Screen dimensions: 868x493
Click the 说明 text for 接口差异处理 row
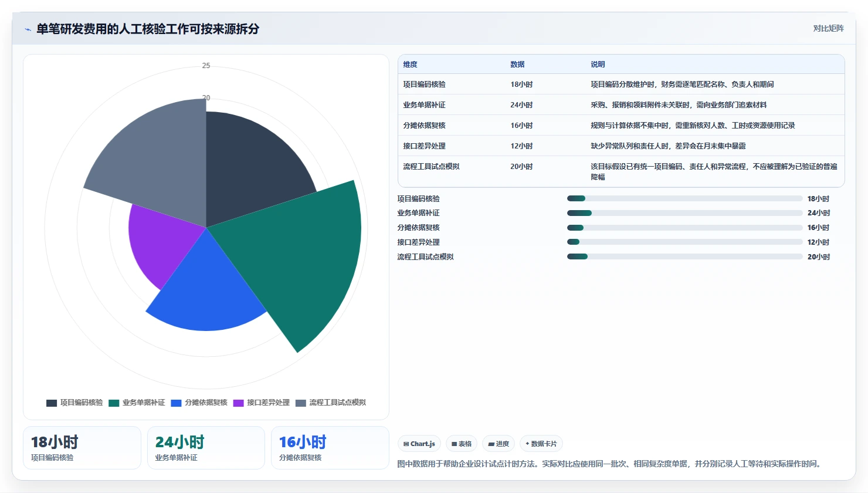click(x=668, y=146)
